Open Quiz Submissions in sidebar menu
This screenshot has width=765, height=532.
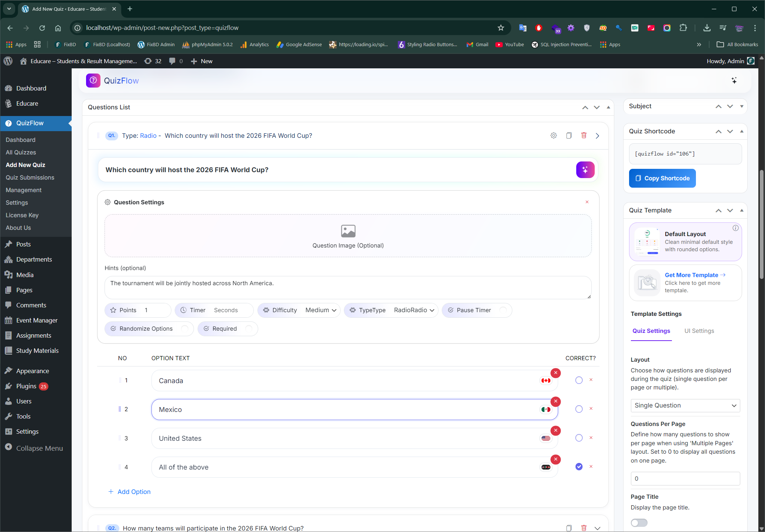tap(30, 178)
